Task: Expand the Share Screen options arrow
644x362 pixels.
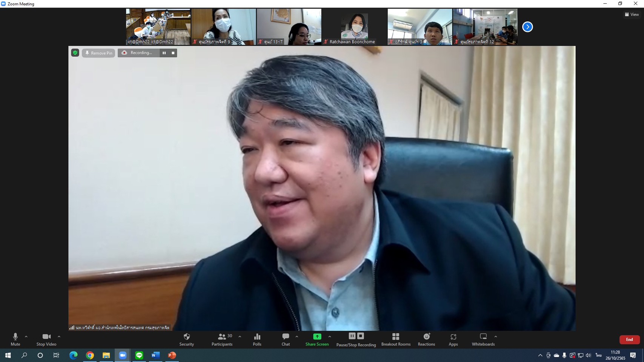Action: tap(330, 337)
